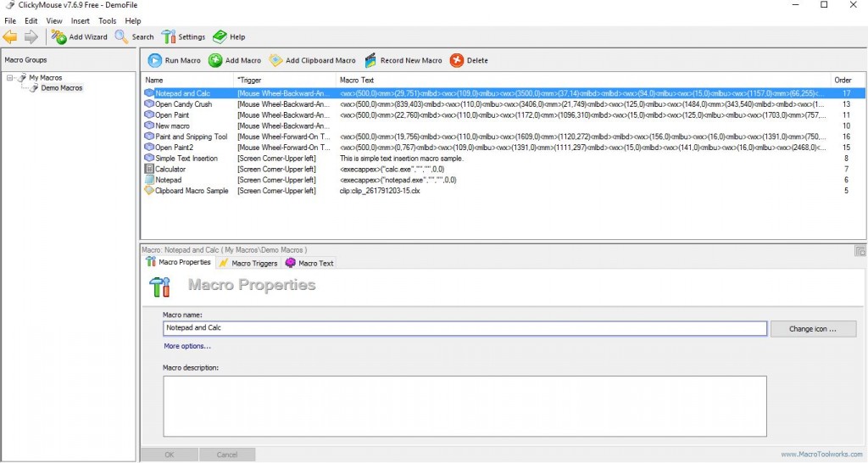Select the 'notepad.exe' macro text cell
This screenshot has width=868, height=463.
point(398,180)
